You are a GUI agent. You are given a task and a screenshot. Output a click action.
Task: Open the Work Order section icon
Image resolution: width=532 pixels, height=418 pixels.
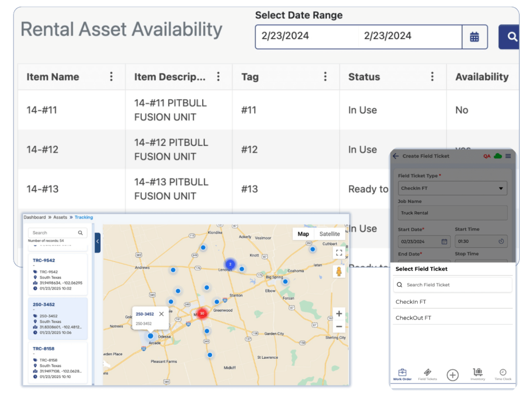[x=403, y=373]
